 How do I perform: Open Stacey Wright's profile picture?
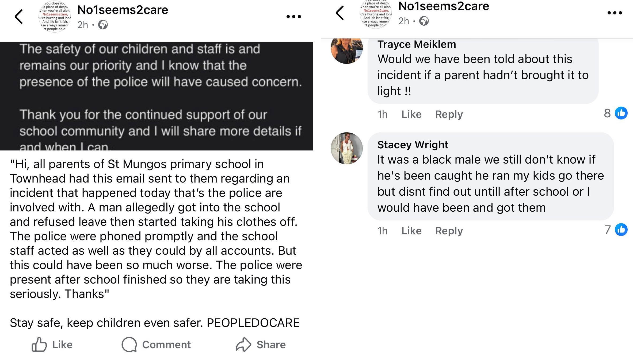347,148
